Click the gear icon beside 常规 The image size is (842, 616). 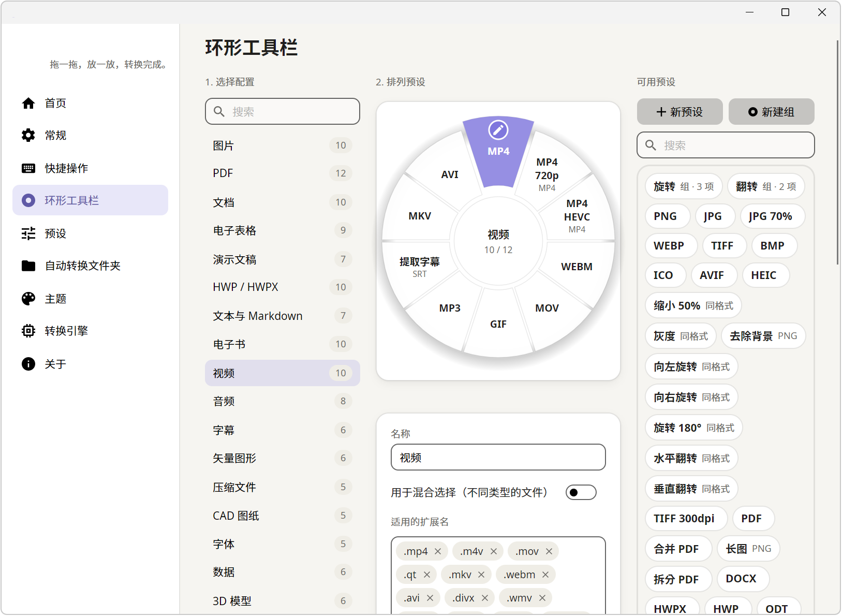click(28, 135)
